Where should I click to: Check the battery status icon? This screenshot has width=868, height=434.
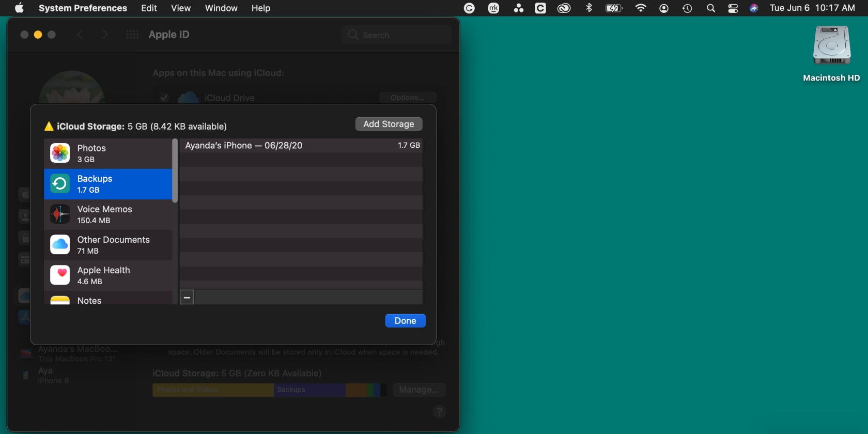[614, 8]
